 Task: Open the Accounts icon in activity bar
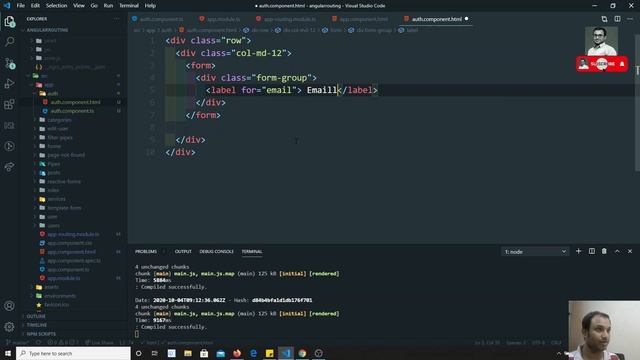pyautogui.click(x=9, y=306)
